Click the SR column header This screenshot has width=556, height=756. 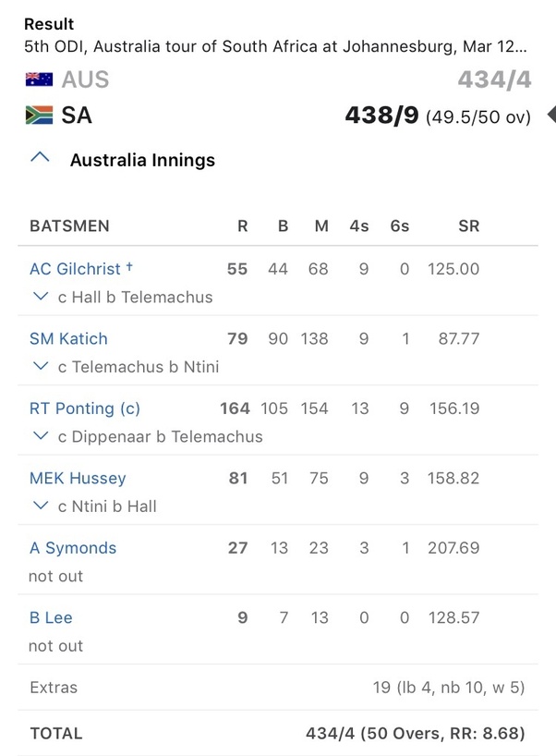[x=468, y=226]
